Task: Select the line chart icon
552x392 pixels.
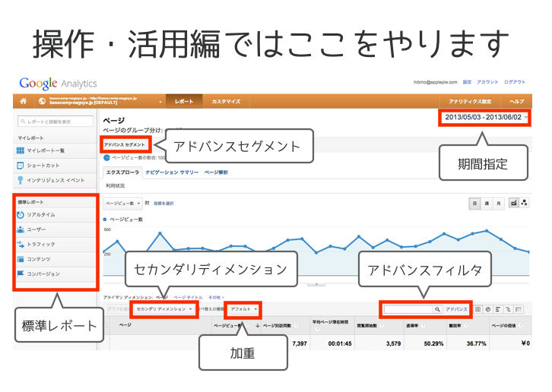Action: click(x=514, y=203)
